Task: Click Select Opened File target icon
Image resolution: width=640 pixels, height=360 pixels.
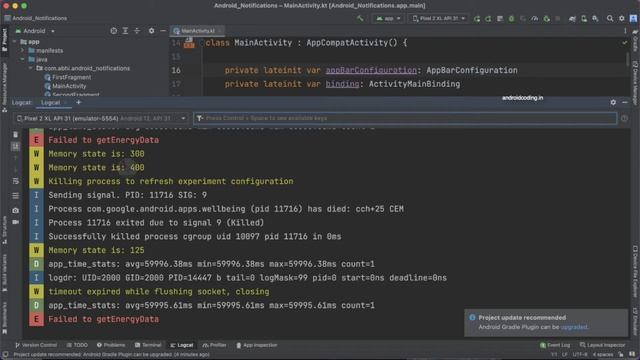Action: [113, 31]
